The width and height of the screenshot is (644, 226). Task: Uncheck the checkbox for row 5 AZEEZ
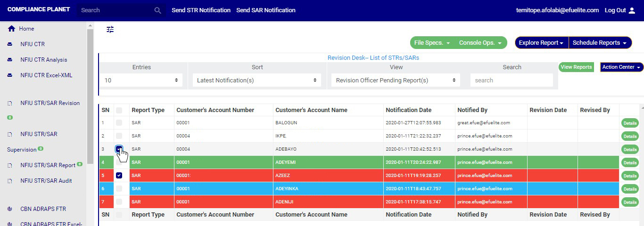119,176
